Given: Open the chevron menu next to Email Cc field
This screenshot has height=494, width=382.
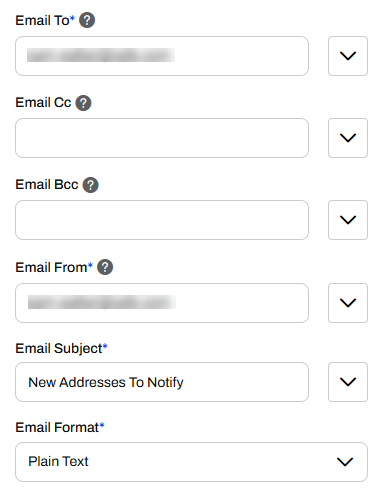Looking at the screenshot, I should point(348,138).
